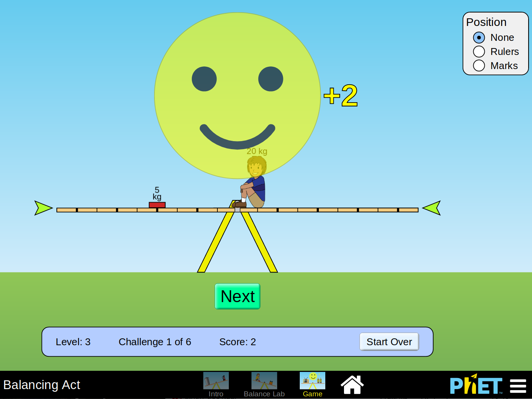Click the red 5 kg brick
Image resolution: width=532 pixels, height=399 pixels.
pyautogui.click(x=157, y=205)
